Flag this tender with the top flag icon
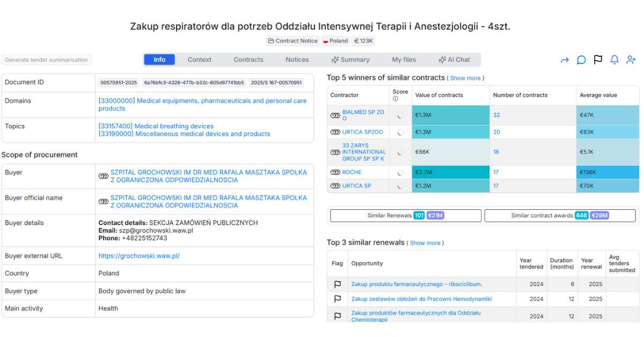This screenshot has width=644, height=337. pos(598,60)
